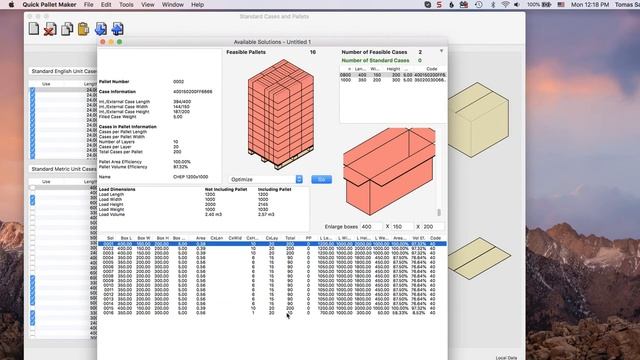Select feasible case row 350 x 200 x 300
640x360 pixels.
(393, 80)
